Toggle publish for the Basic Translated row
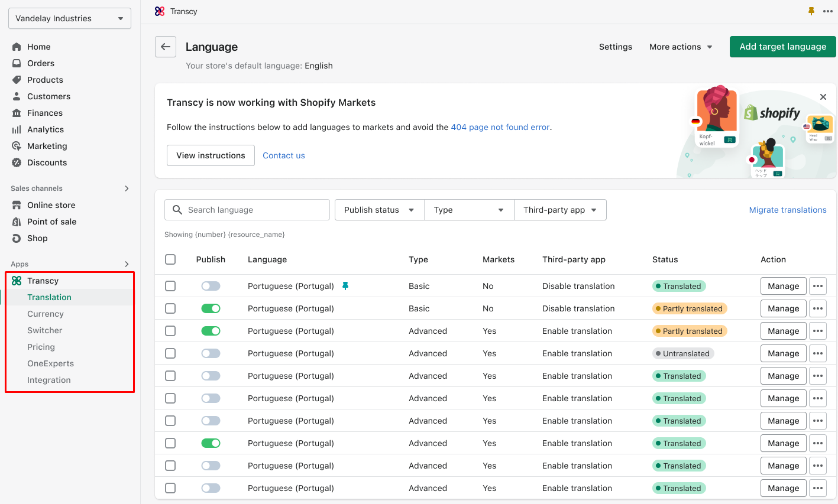 211,286
